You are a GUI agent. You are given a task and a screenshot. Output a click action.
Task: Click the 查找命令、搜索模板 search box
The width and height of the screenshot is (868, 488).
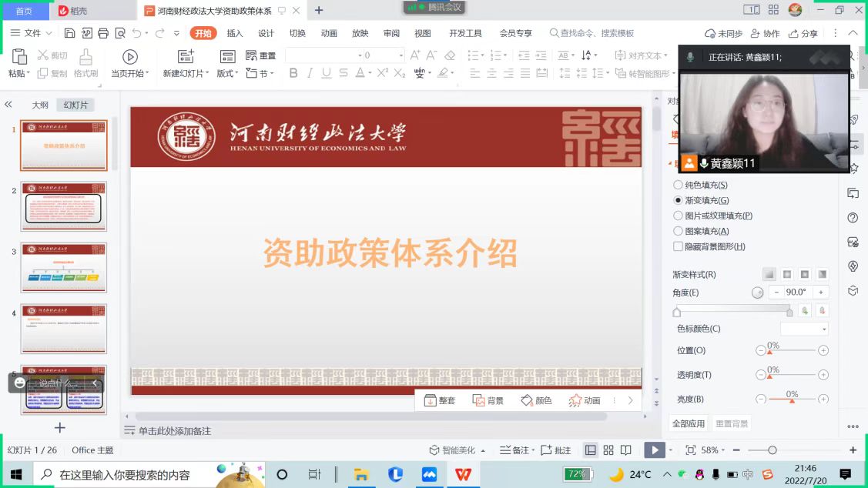click(592, 33)
